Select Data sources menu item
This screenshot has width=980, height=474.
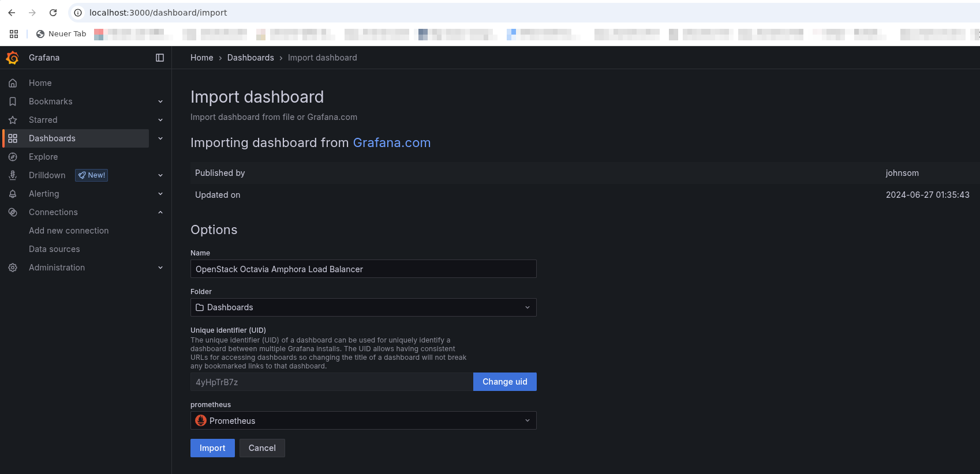[x=54, y=249]
